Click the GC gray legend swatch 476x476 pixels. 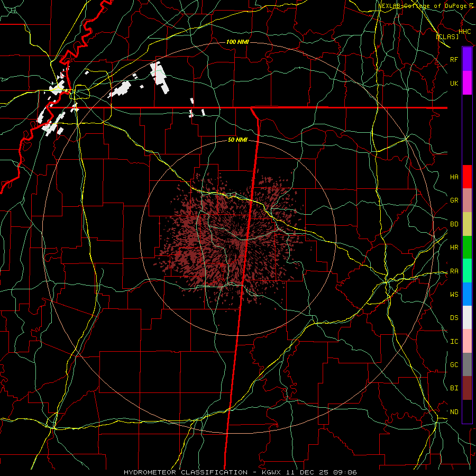467,364
